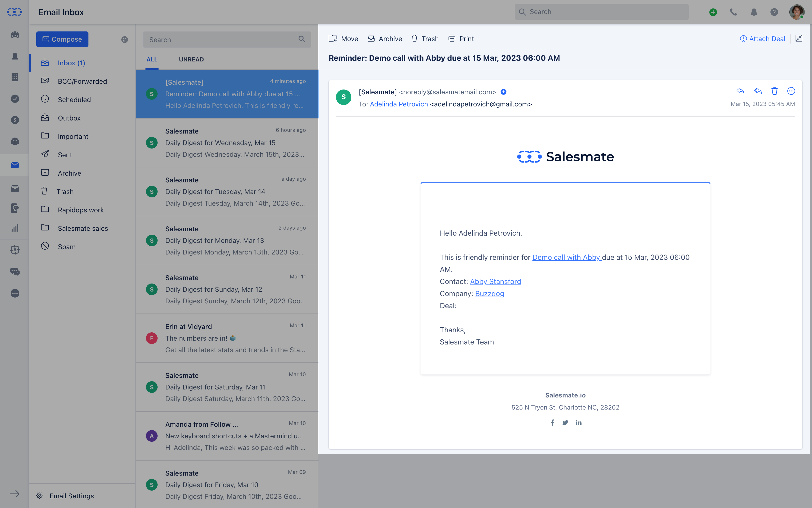Add sender as contact with blue plus
The image size is (812, 508).
click(x=503, y=92)
